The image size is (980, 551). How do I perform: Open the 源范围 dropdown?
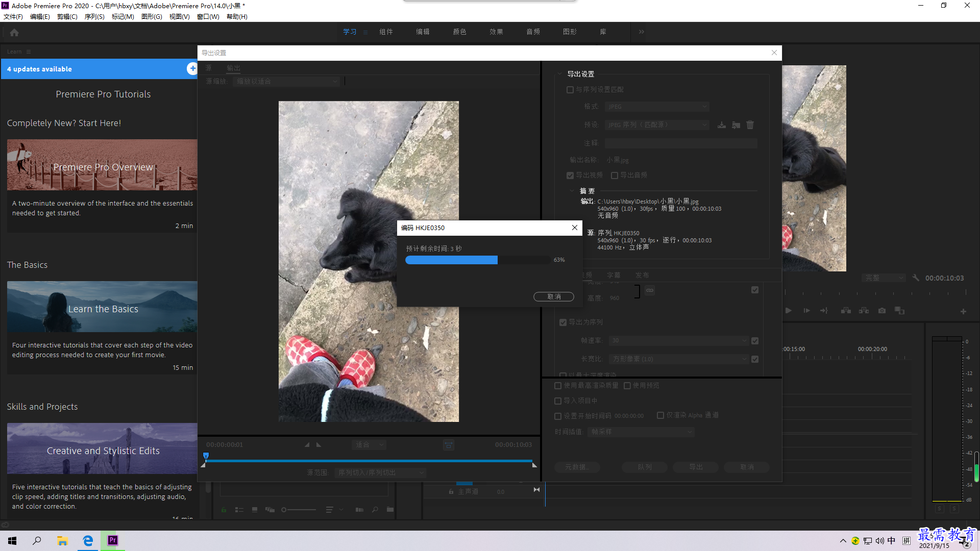click(x=381, y=473)
